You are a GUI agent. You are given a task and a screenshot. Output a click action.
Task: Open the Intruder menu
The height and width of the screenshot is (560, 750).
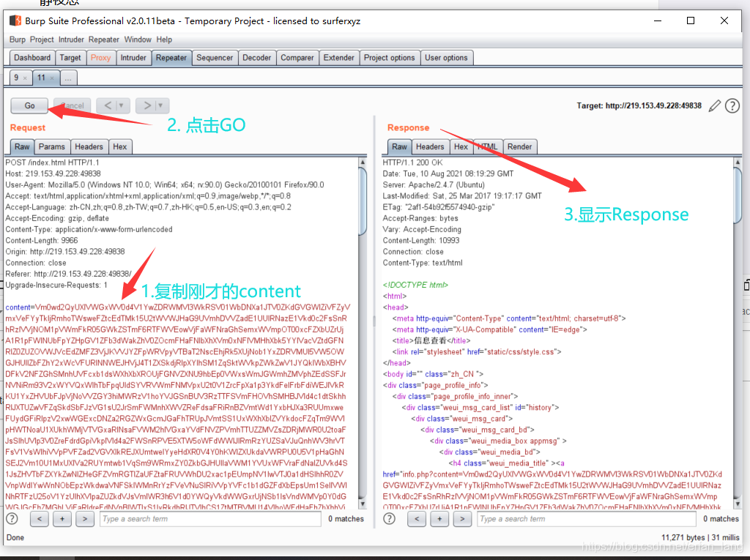71,40
